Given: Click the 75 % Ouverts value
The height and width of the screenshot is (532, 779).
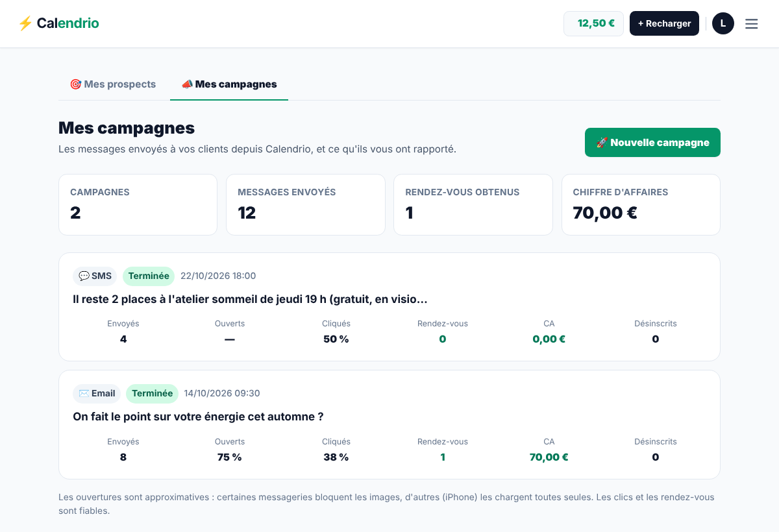Looking at the screenshot, I should click(230, 457).
